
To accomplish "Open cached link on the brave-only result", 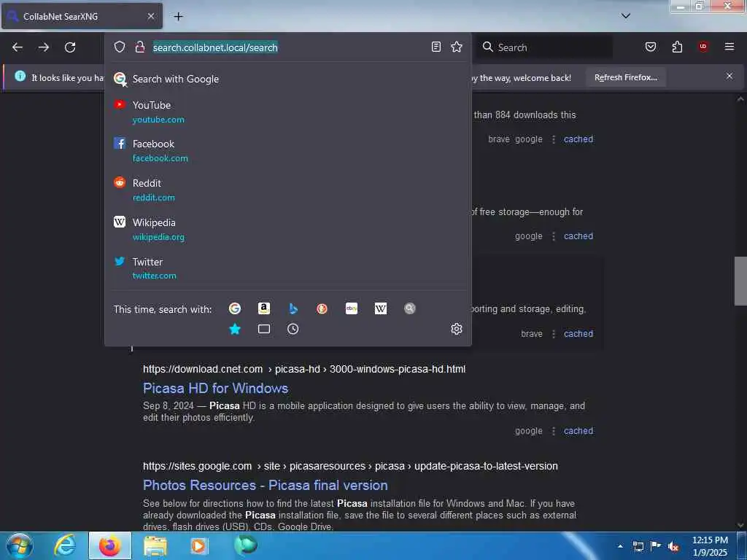I will click(578, 334).
